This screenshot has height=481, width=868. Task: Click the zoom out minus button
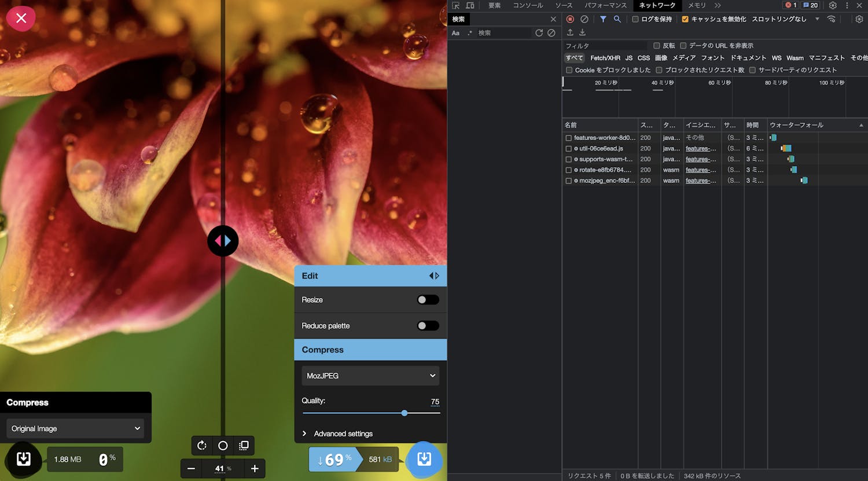pyautogui.click(x=192, y=468)
